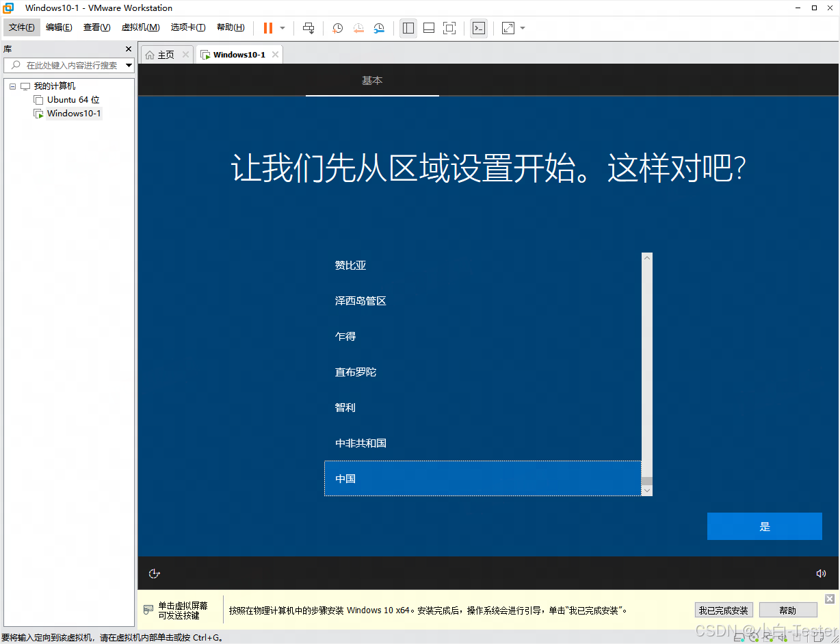Click the 我已完成安装 button
Viewport: 840px width, 644px height.
click(724, 610)
